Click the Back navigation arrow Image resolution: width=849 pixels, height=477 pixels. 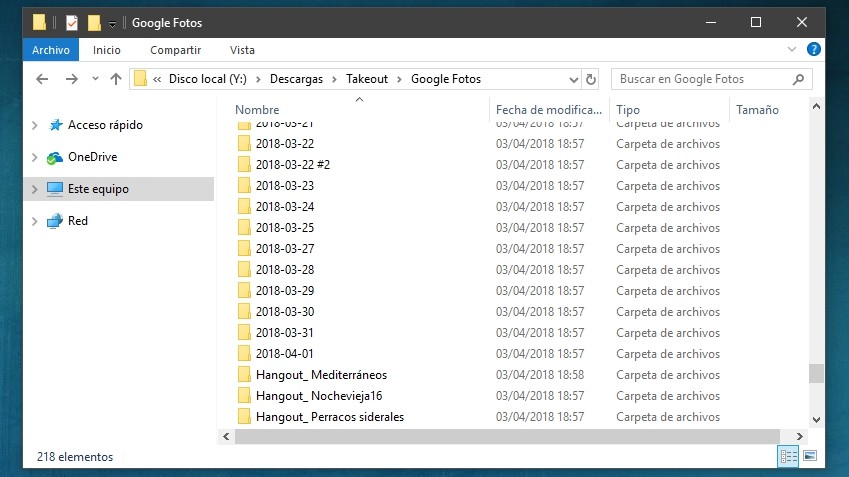(42, 79)
